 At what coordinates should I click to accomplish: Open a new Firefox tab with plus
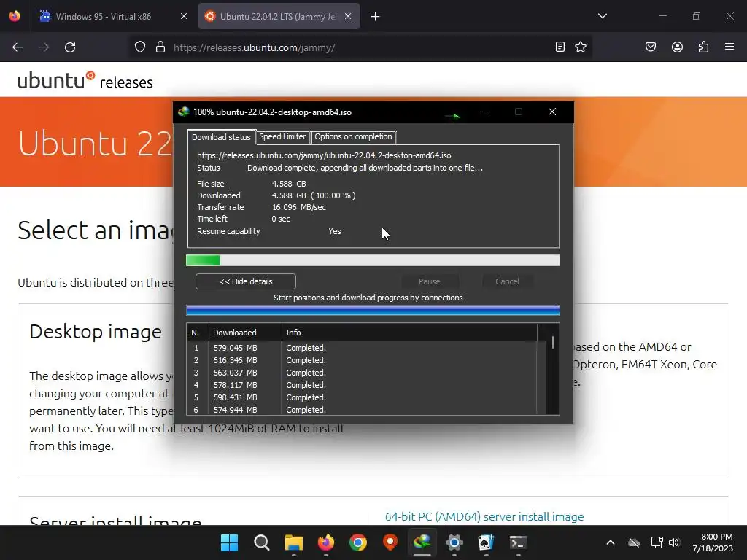pyautogui.click(x=376, y=17)
